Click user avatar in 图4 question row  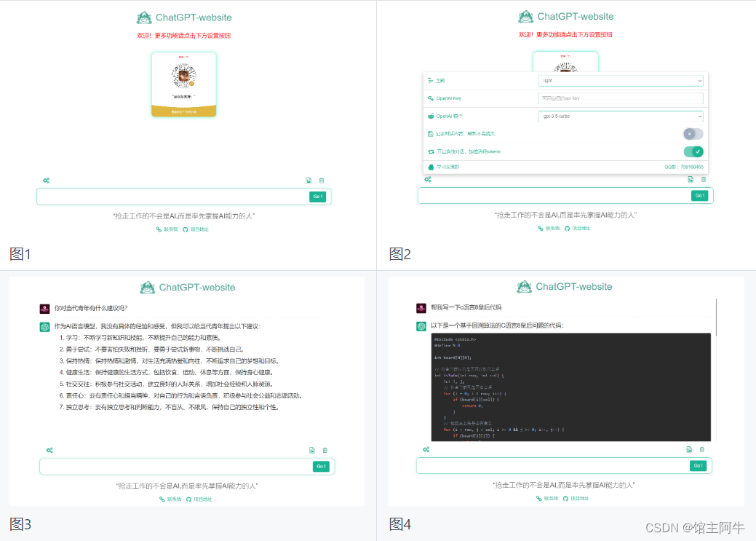[421, 307]
